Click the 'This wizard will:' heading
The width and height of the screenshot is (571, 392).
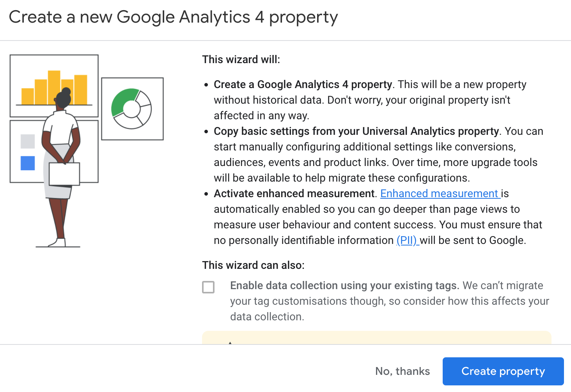tap(241, 60)
